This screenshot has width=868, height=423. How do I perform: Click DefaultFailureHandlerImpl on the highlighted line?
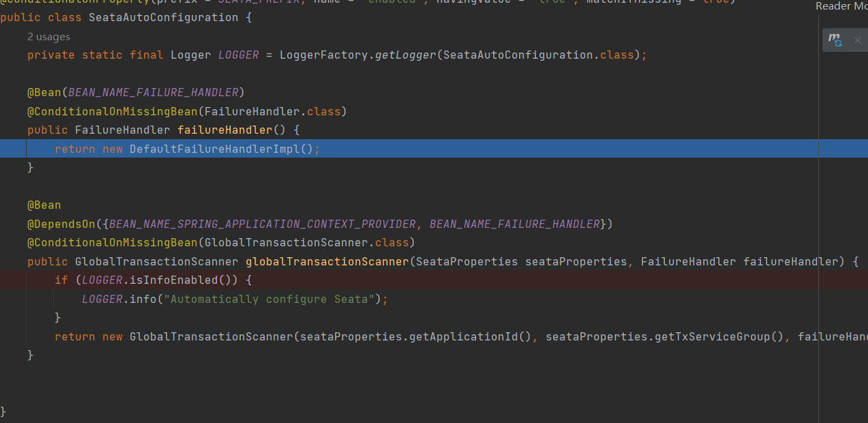(215, 149)
